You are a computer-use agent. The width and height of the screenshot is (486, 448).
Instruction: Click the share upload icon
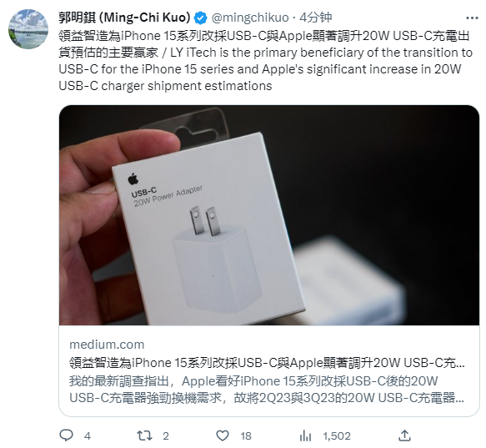[x=405, y=435]
